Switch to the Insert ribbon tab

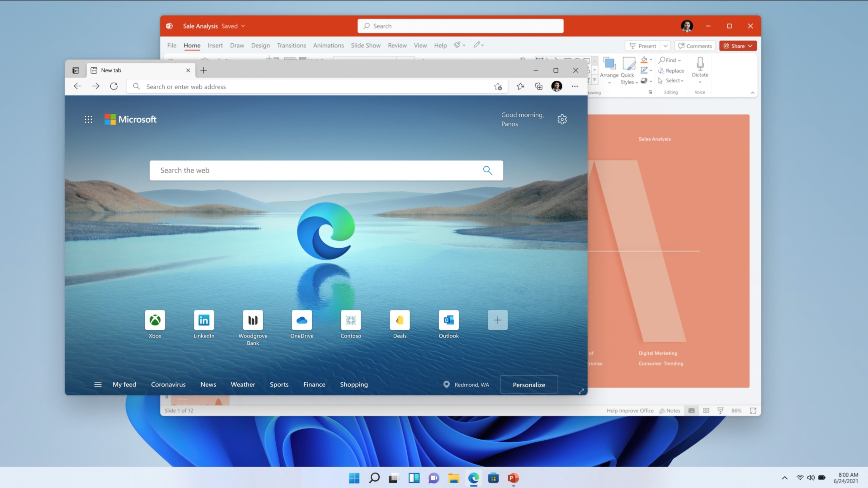coord(215,45)
